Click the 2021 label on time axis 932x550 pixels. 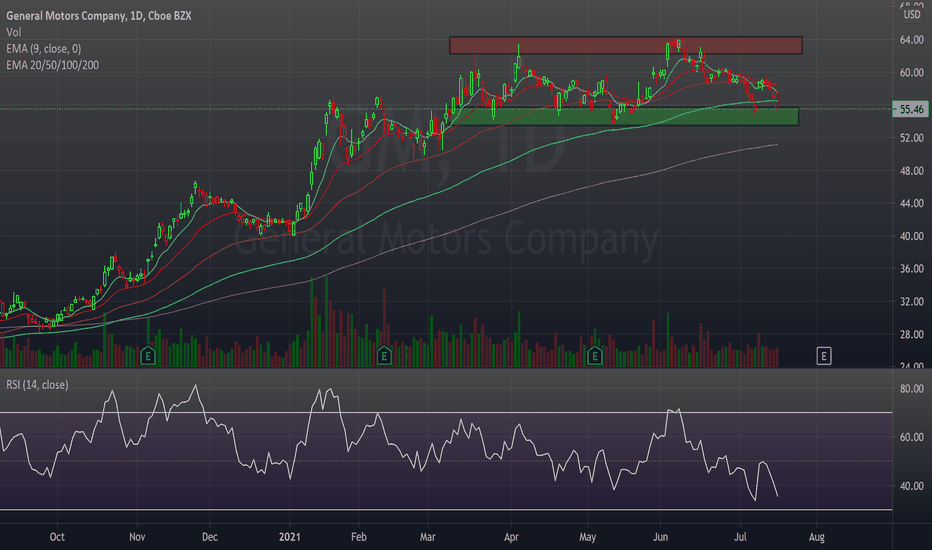tap(289, 537)
